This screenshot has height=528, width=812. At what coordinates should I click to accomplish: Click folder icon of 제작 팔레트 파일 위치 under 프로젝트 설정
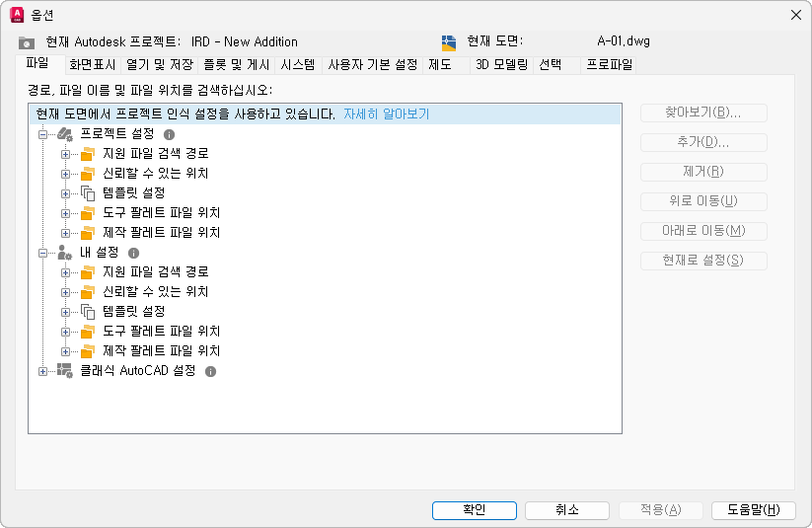coord(88,233)
